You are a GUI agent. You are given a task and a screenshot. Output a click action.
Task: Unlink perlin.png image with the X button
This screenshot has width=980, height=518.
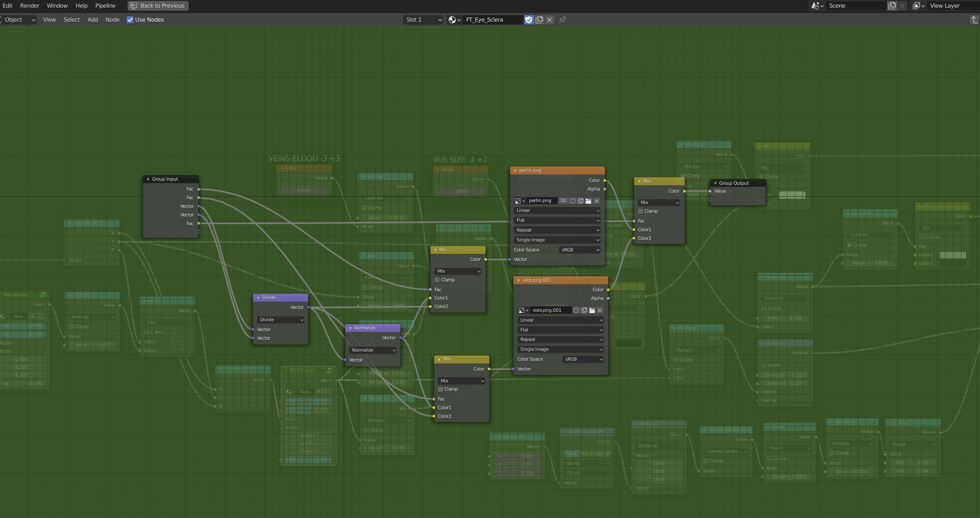pyautogui.click(x=596, y=201)
